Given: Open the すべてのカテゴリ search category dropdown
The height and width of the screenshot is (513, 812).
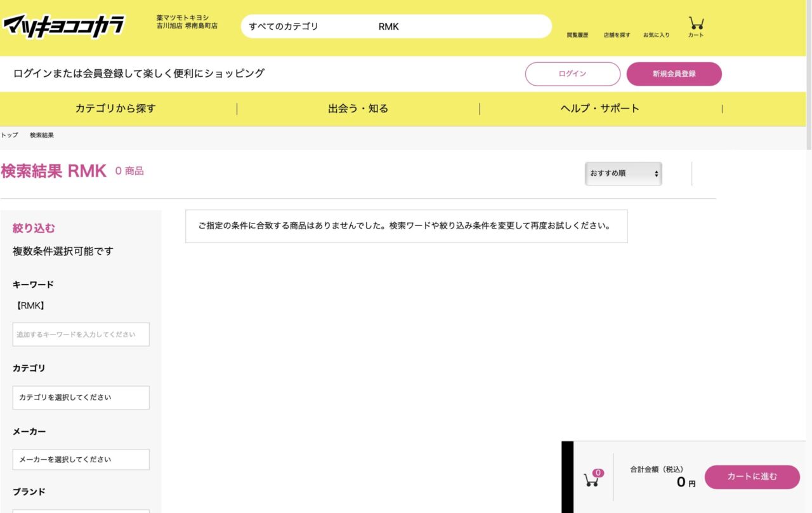Looking at the screenshot, I should (284, 27).
